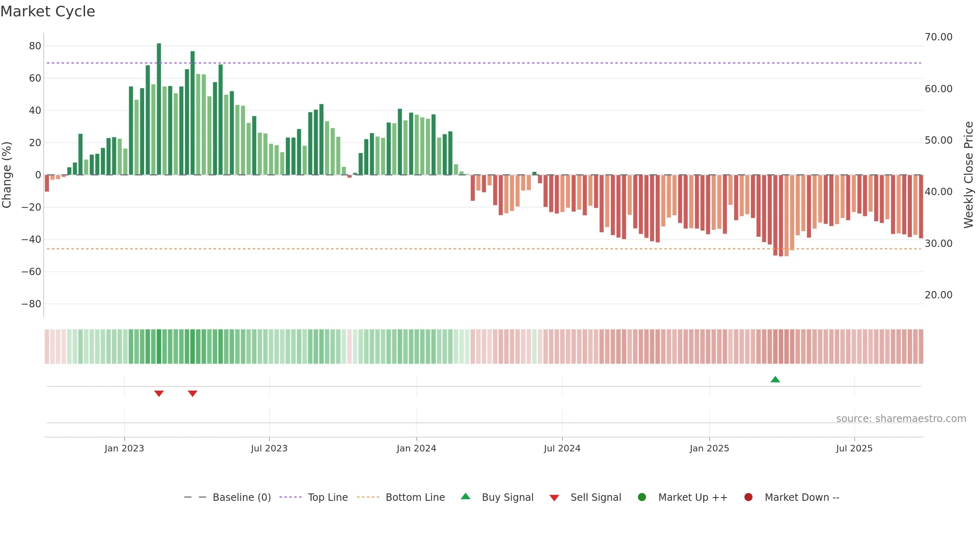This screenshot has width=980, height=551.
Task: Click the 20 tick on the left axis
Action: pos(35,143)
